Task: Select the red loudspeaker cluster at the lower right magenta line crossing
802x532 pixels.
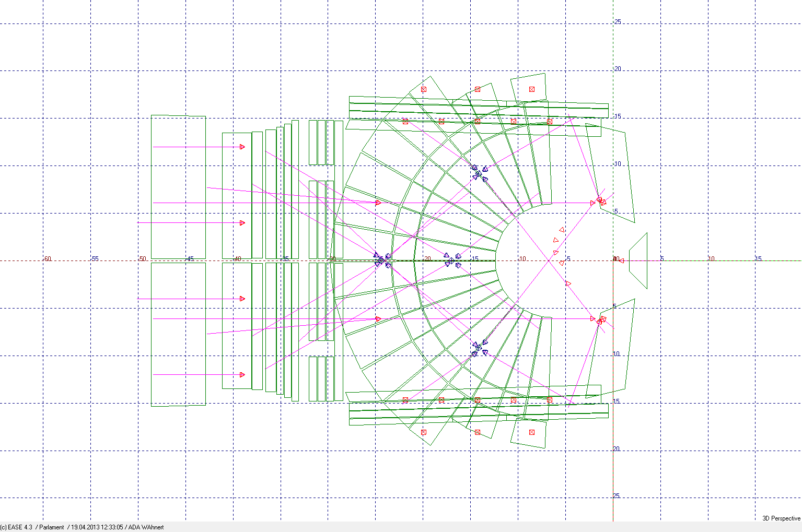Action: [599, 320]
